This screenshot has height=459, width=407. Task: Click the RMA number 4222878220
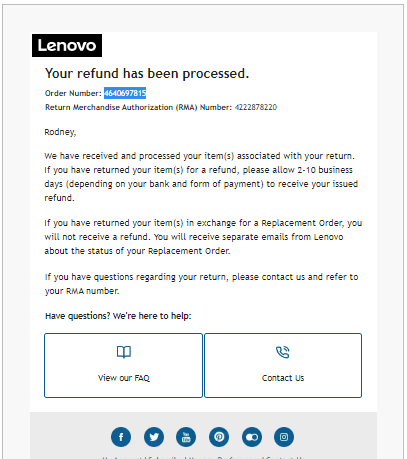coord(256,107)
